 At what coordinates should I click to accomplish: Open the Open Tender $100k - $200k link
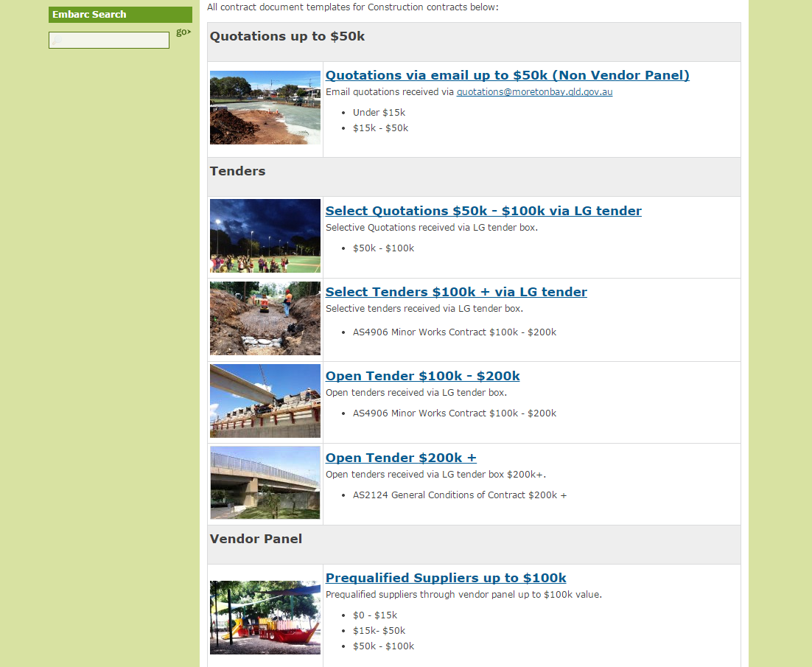pyautogui.click(x=422, y=376)
